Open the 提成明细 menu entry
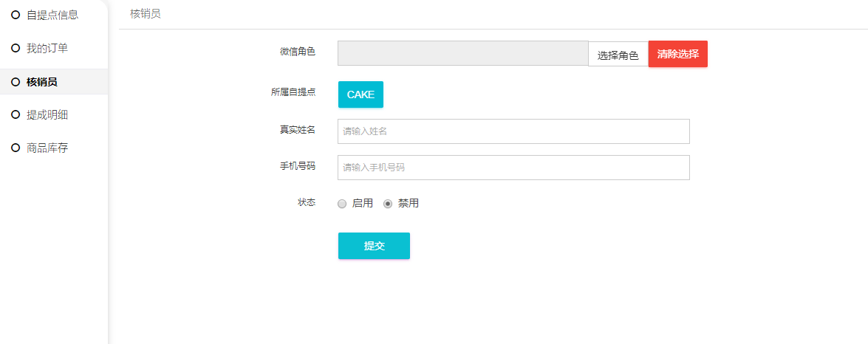The height and width of the screenshot is (344, 868). click(x=47, y=114)
